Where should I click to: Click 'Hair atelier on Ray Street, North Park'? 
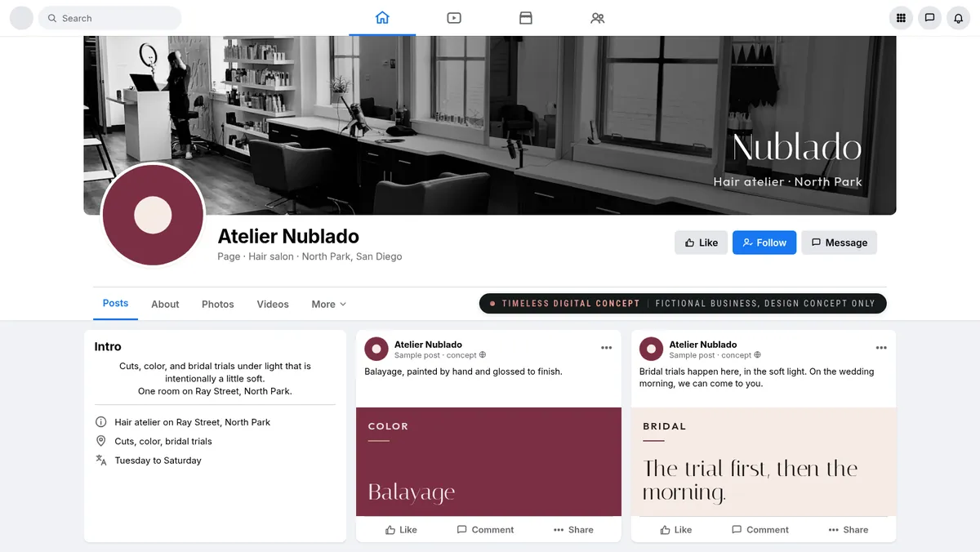pos(193,422)
